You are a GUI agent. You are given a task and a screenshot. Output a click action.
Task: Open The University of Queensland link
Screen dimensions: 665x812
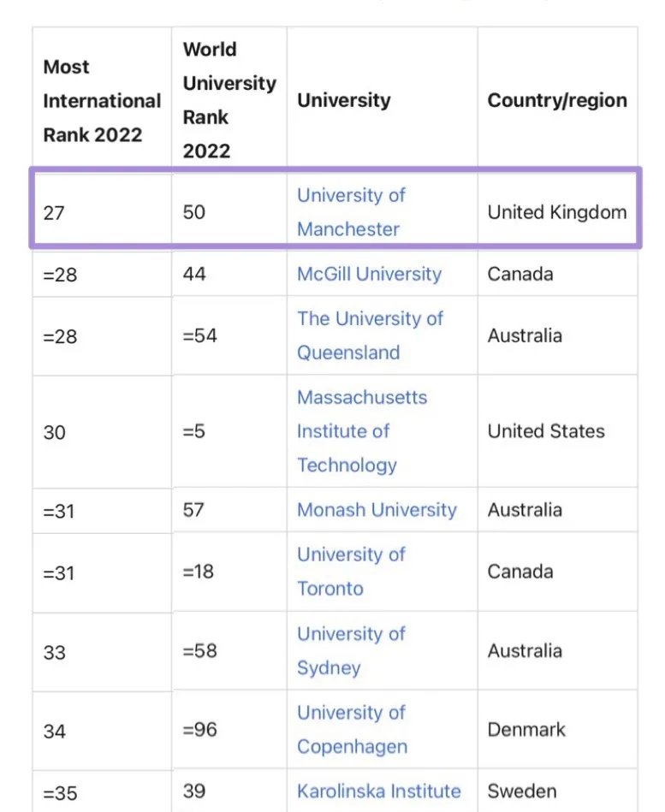[x=370, y=335]
